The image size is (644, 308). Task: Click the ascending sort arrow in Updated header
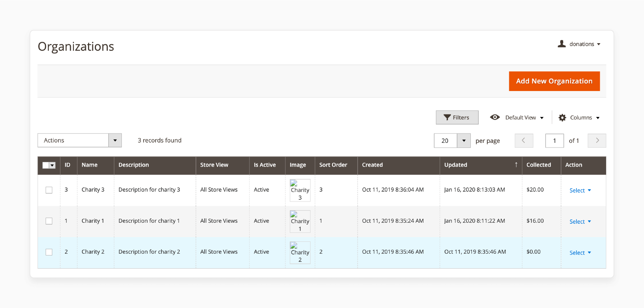click(x=516, y=164)
